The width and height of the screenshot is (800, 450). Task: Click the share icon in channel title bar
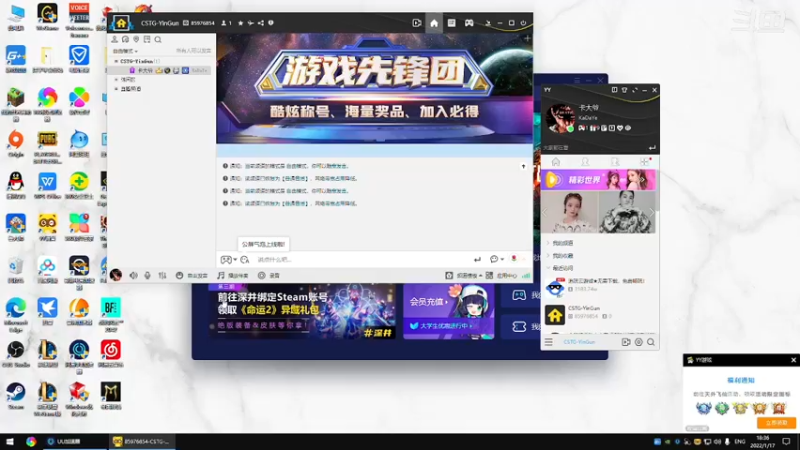261,23
